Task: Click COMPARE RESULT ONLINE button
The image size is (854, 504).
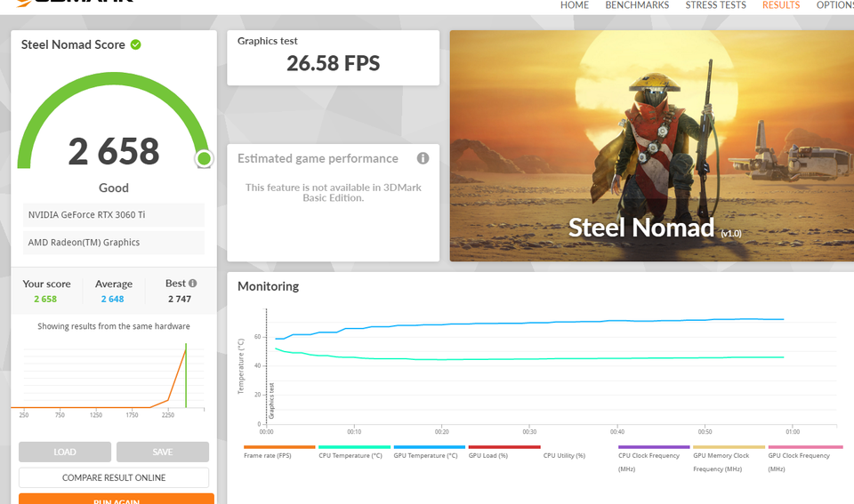Action: (114, 478)
